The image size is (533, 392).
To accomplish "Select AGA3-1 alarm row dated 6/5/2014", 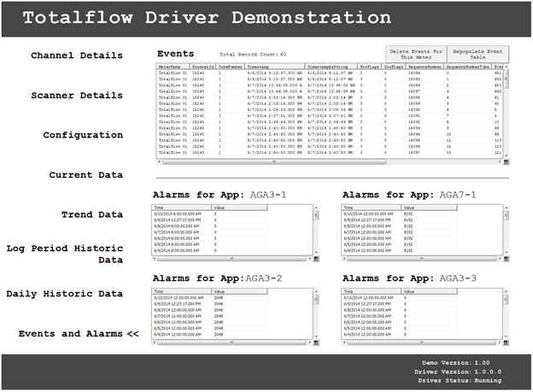I will click(x=209, y=244).
